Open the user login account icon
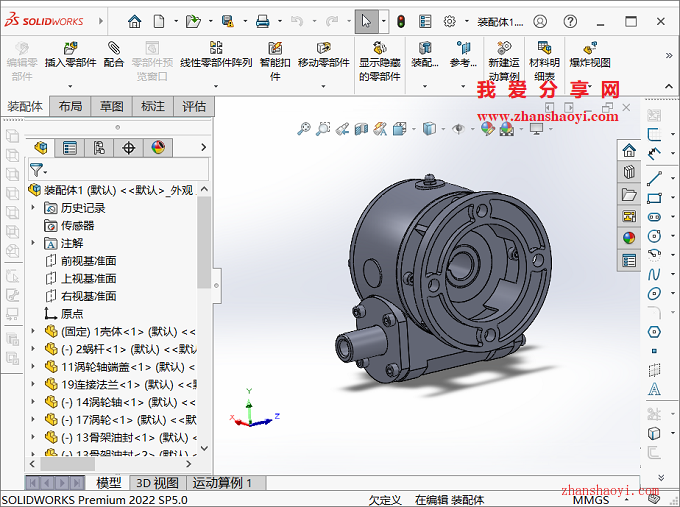This screenshot has height=507, width=680. [540, 21]
